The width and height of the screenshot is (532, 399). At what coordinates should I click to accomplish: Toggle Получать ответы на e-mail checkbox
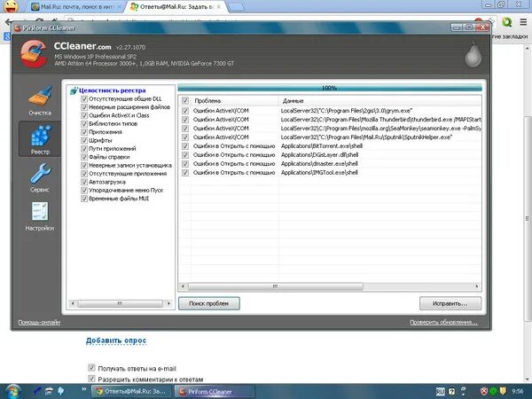[x=91, y=368]
